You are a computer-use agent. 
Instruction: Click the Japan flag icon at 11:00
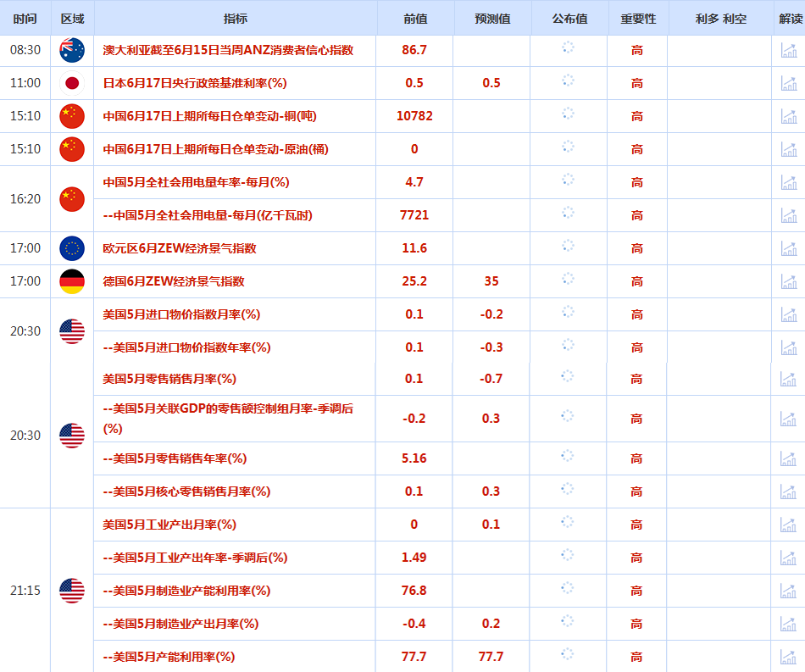72,83
